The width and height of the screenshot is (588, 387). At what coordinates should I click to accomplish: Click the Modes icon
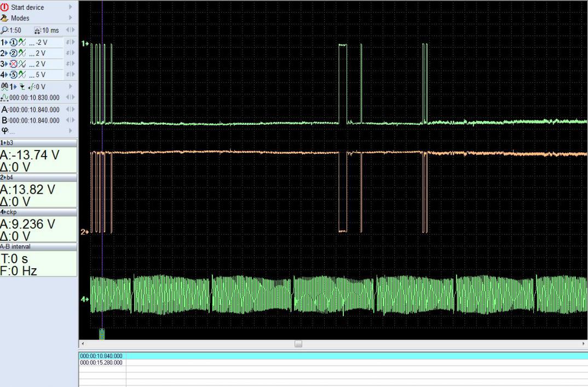pos(4,18)
